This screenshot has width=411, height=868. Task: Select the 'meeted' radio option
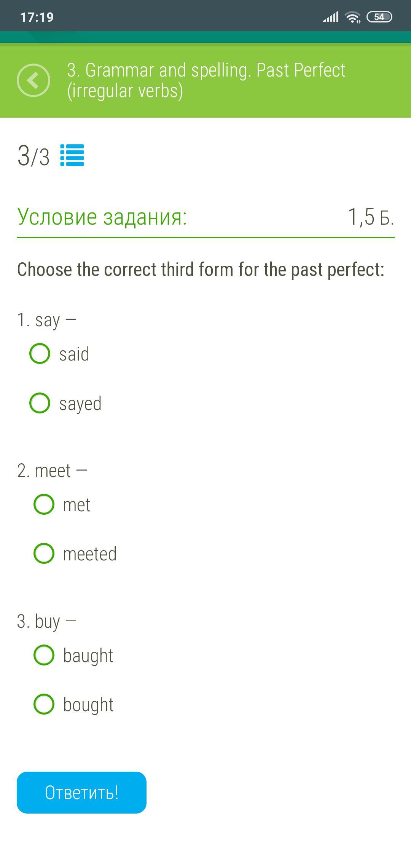point(44,554)
